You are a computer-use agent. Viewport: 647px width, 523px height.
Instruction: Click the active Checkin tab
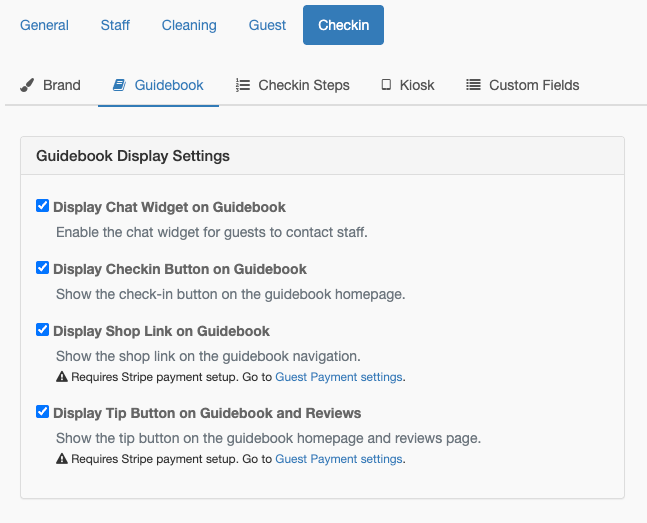[343, 25]
